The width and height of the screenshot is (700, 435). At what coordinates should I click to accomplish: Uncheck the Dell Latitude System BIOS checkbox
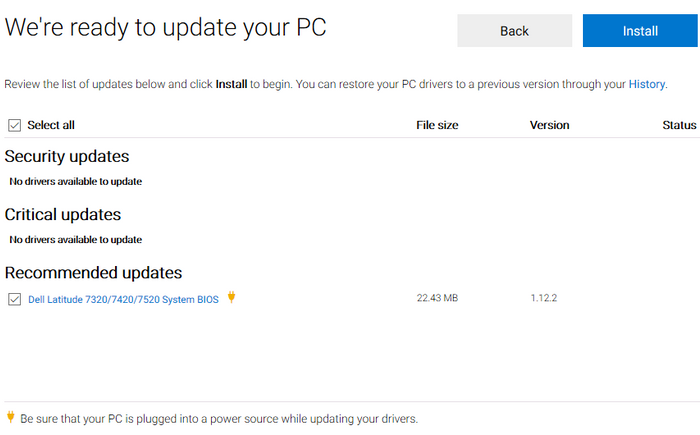(x=14, y=299)
